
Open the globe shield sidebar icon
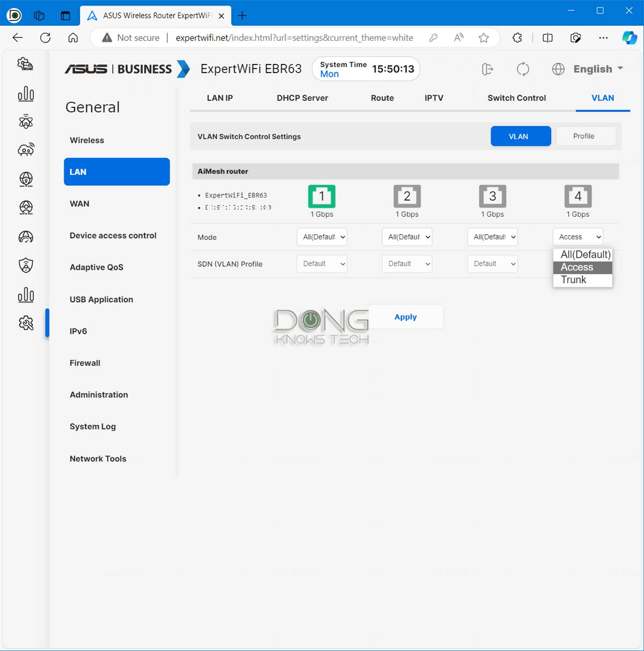(x=26, y=179)
